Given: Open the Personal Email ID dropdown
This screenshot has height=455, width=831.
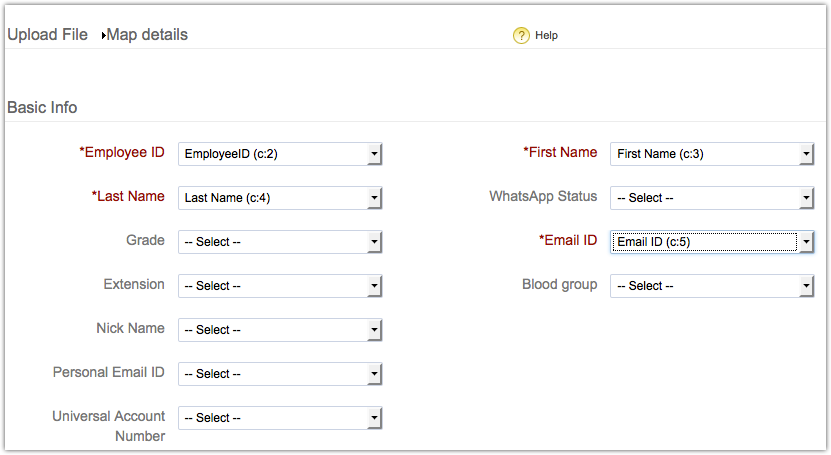Looking at the screenshot, I should coord(280,374).
